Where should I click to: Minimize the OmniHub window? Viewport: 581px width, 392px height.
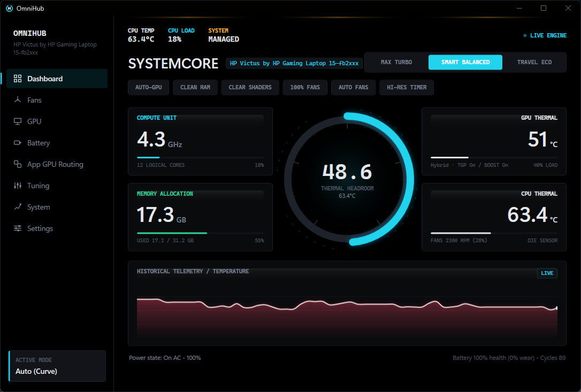(x=519, y=8)
